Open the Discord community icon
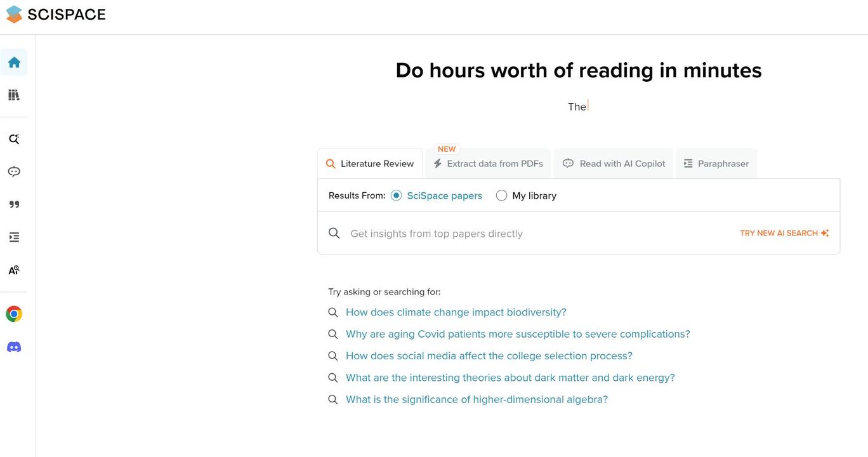868x457 pixels. tap(14, 347)
